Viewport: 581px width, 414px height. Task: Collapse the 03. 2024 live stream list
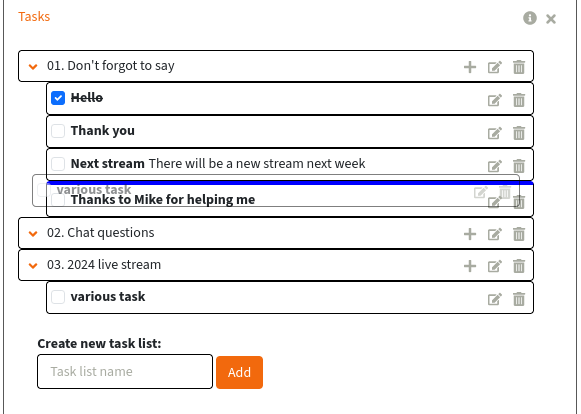(x=33, y=266)
